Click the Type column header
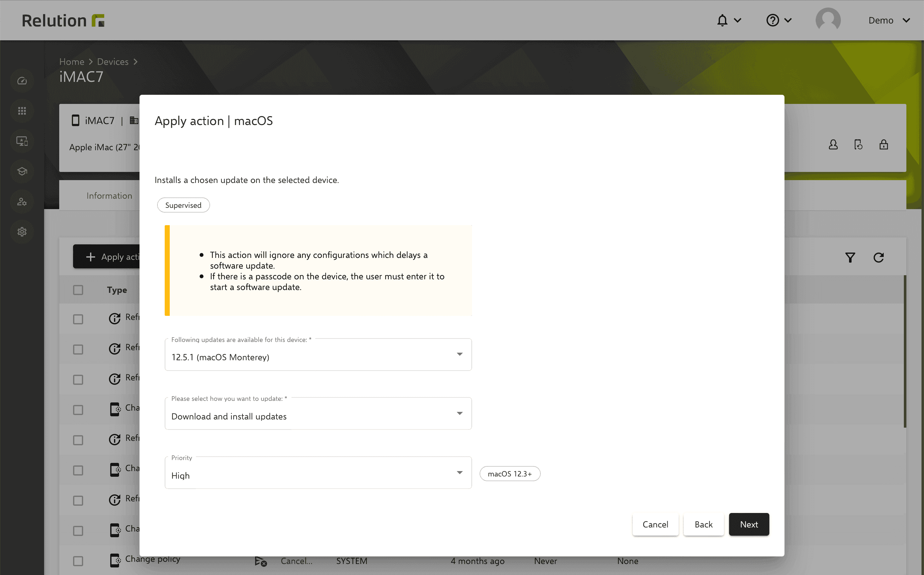924x575 pixels. [x=117, y=290]
